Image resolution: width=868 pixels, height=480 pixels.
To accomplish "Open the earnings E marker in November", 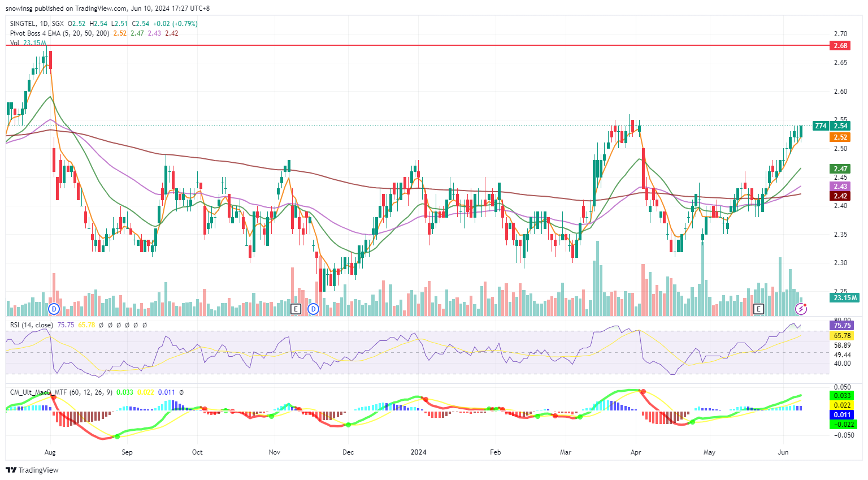I will pyautogui.click(x=296, y=309).
